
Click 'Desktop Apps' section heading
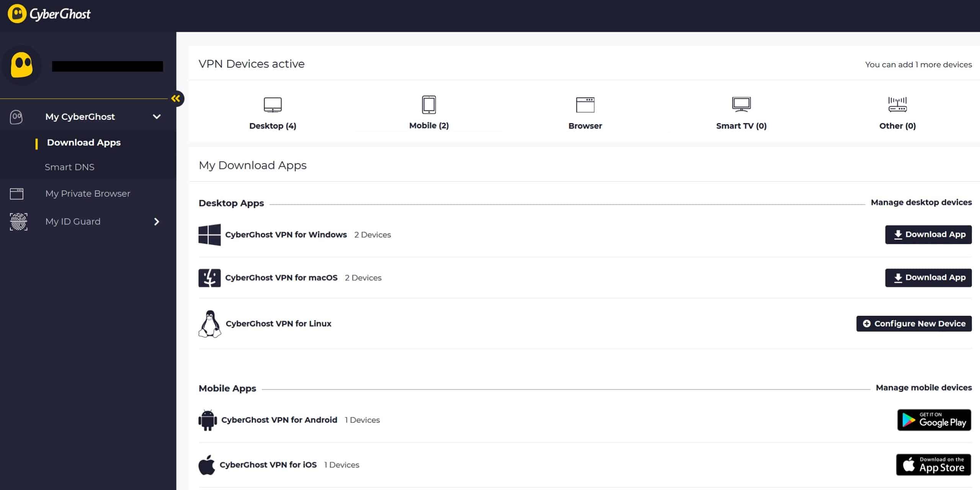[x=231, y=203]
